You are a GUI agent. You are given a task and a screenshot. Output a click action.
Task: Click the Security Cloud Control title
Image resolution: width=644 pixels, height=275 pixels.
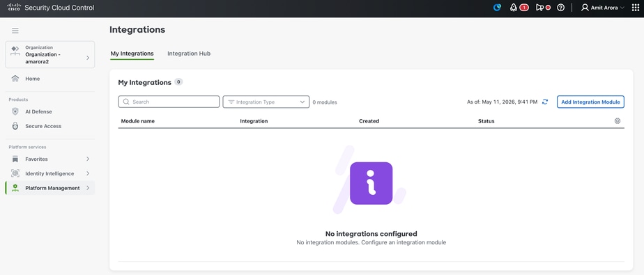[x=59, y=8]
